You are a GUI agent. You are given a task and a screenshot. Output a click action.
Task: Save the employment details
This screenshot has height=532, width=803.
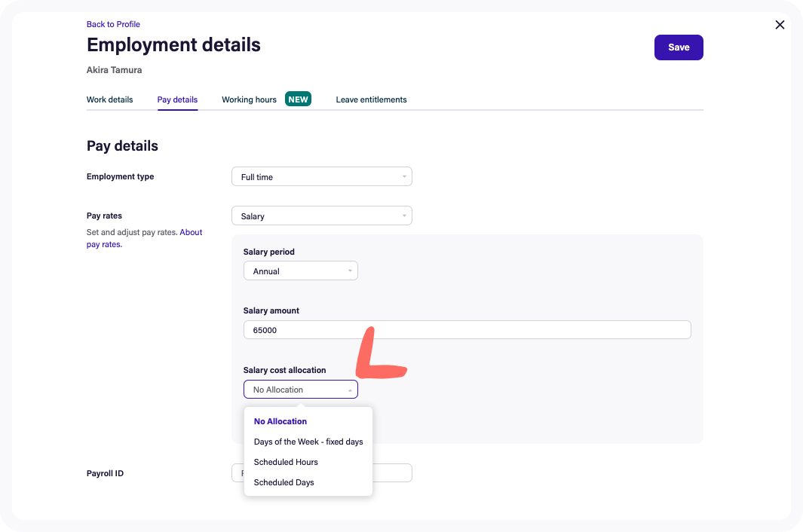(678, 47)
